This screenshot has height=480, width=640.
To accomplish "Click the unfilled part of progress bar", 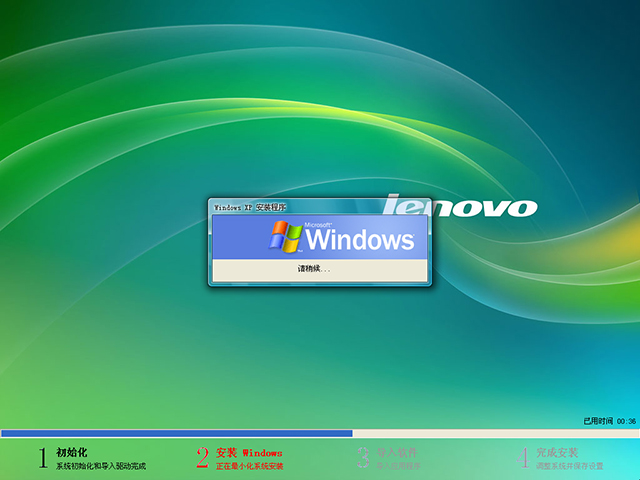I will 495,433.
